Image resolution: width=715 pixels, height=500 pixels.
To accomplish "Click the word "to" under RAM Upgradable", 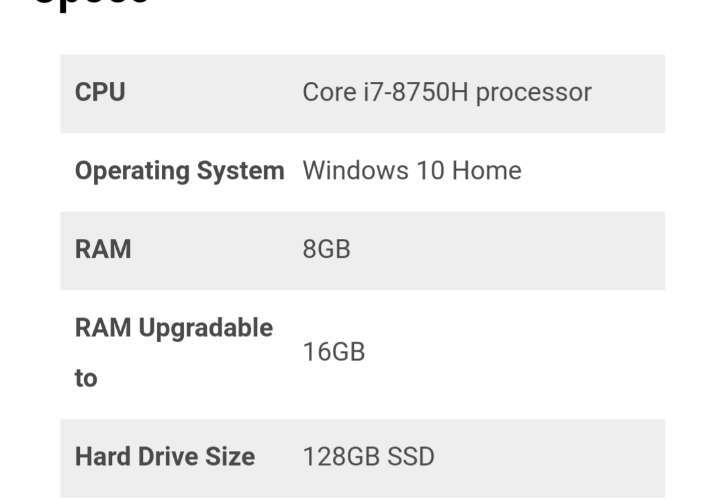I will click(86, 379).
